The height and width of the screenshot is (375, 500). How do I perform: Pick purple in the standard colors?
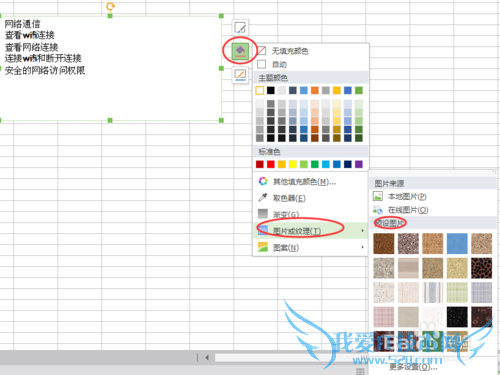pos(359,164)
